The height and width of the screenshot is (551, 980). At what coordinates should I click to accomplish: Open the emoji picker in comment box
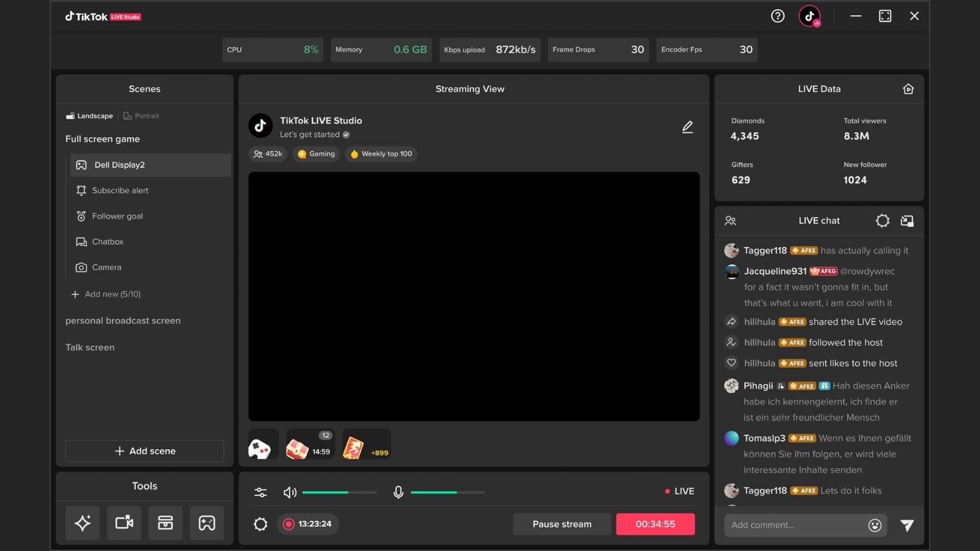pos(875,525)
